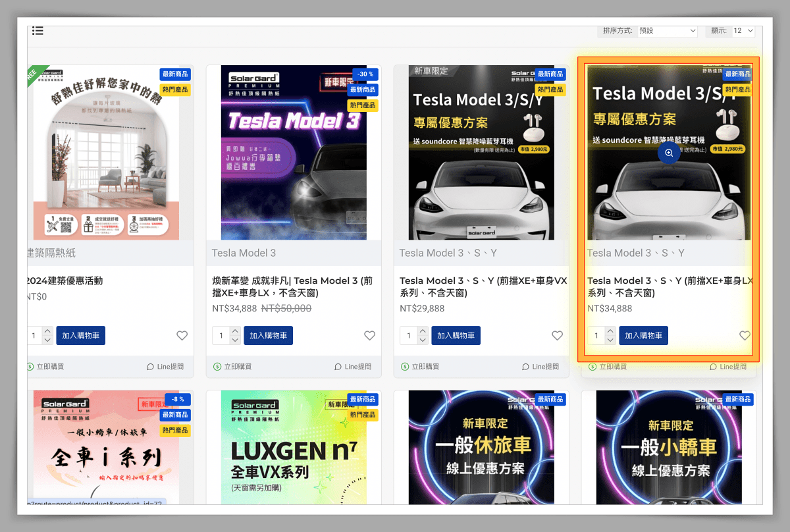Click quantity field of the NT$29,888 product
Screen dimensions: 790x532
[x=408, y=335]
